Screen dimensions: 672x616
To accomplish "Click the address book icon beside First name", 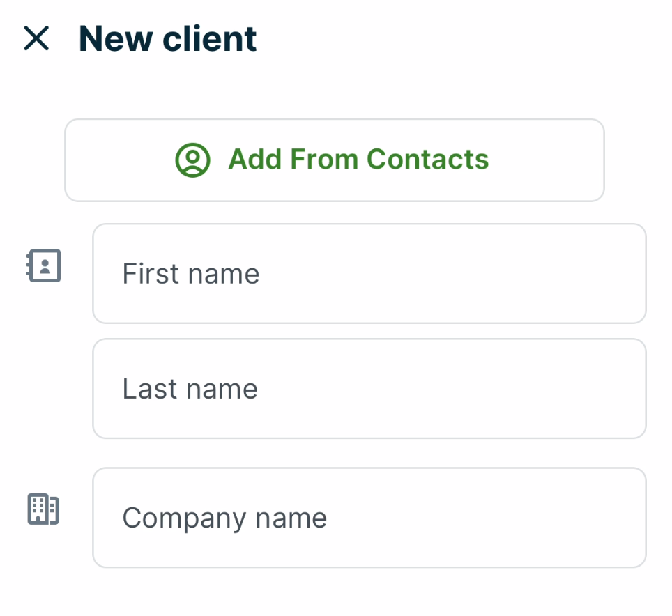I will (44, 265).
